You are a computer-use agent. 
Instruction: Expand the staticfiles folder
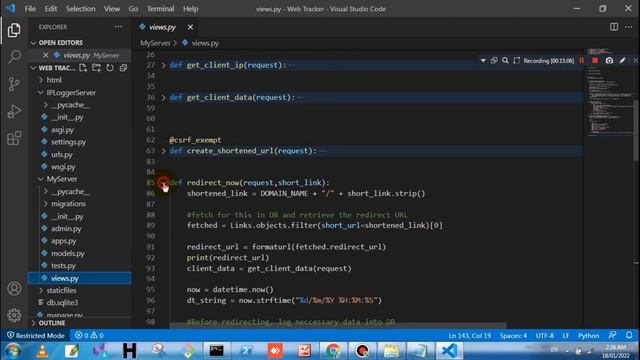point(61,290)
